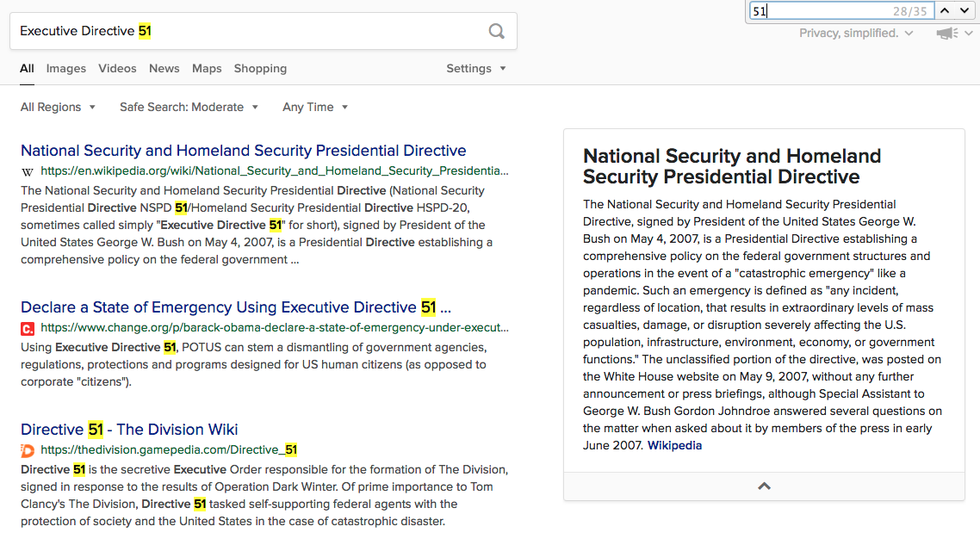Open Directive 51 - The Division Wiki link
This screenshot has height=545, width=980.
point(129,430)
